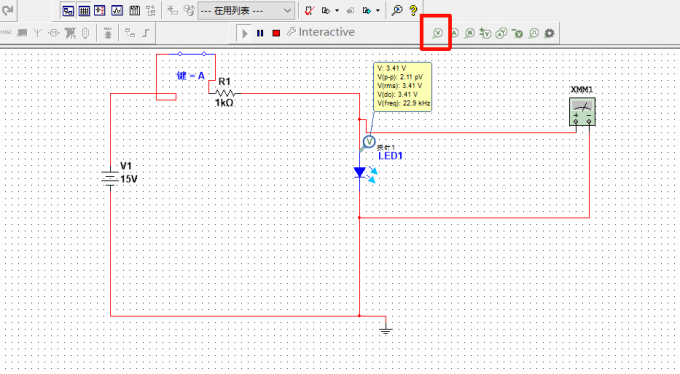Place a hierarchical block from file

pos(130,33)
